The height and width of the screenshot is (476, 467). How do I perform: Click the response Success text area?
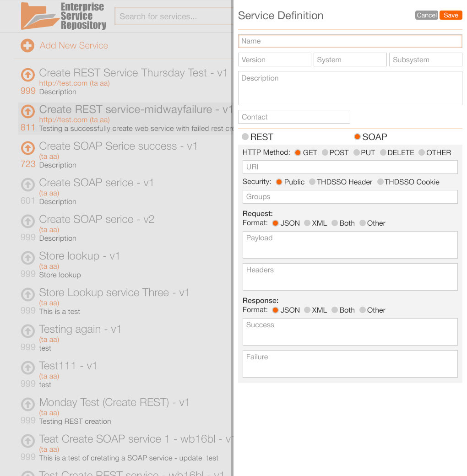pyautogui.click(x=350, y=332)
